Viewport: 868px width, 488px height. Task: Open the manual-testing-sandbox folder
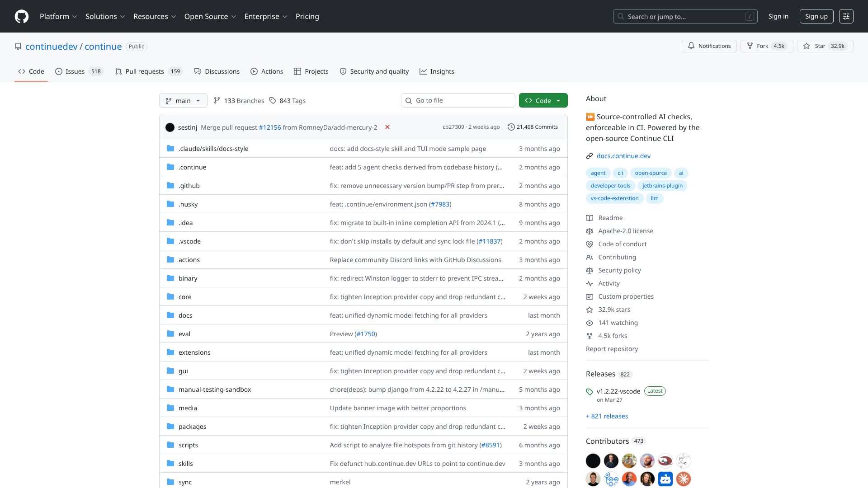(x=215, y=389)
